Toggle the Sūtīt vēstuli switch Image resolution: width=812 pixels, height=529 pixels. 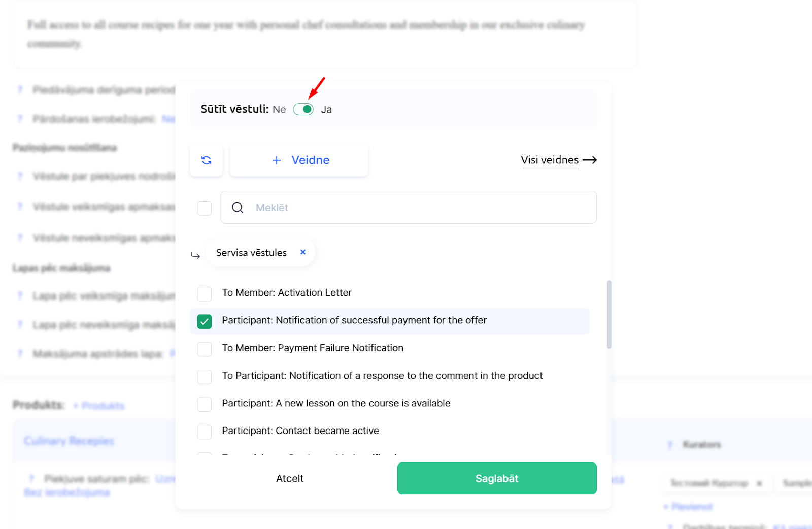click(x=303, y=109)
